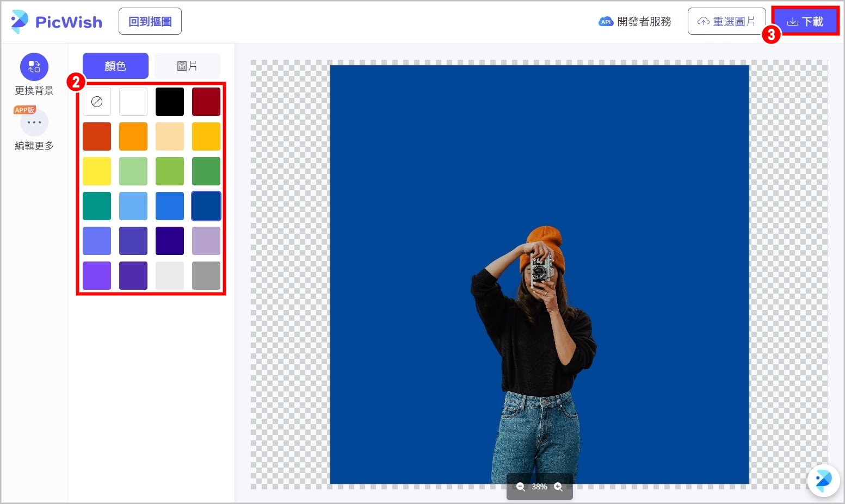Screen dimensions: 845x504
Task: Click the API cloud icon
Action: [606, 22]
